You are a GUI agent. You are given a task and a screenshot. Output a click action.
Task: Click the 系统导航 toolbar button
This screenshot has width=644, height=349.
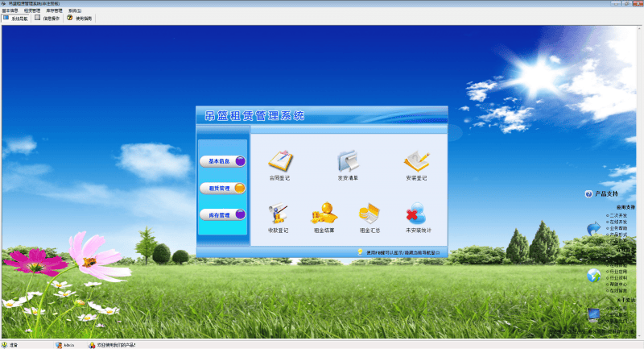16,18
